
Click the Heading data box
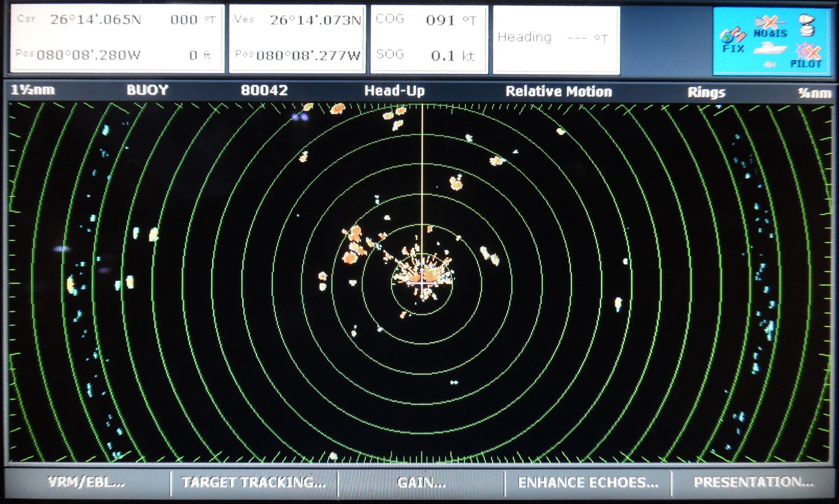click(556, 39)
